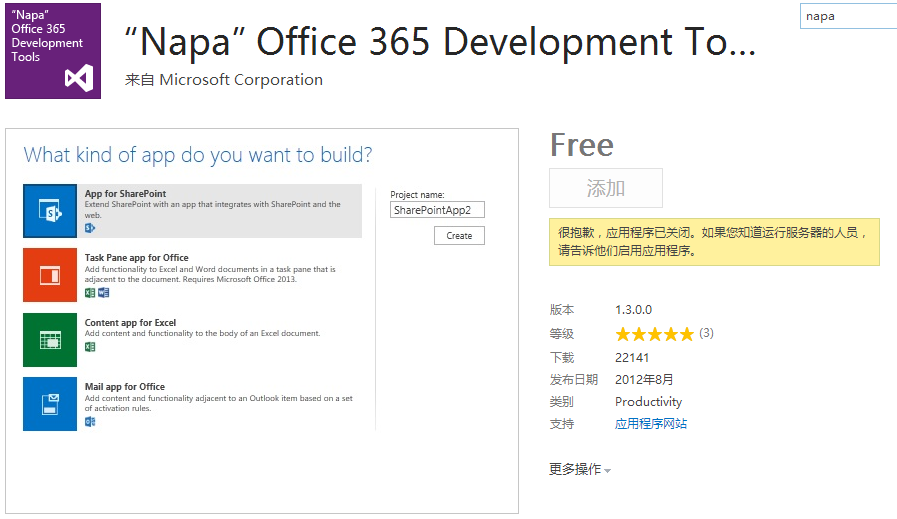This screenshot has height=519, width=897.
Task: Select the Content app for Excel green icon
Action: coord(50,340)
